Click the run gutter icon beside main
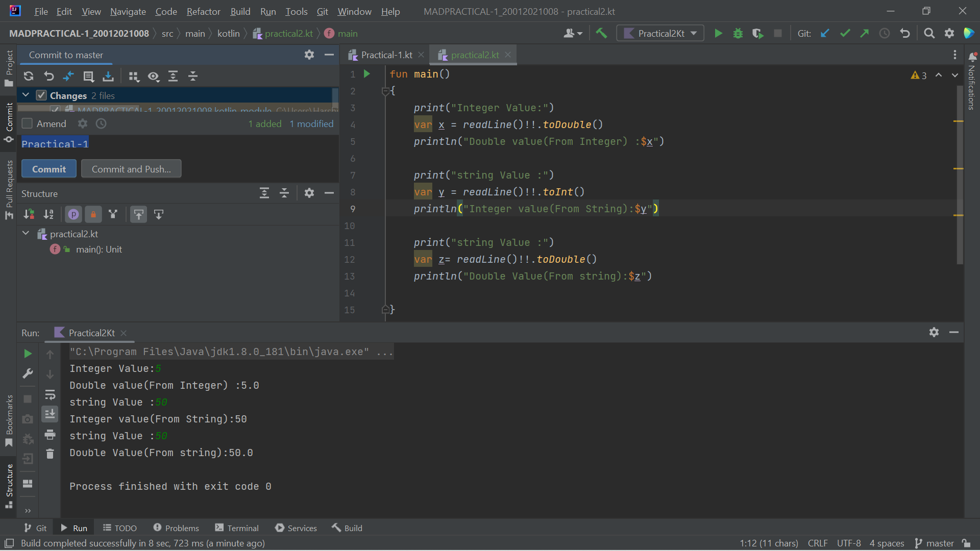This screenshot has height=551, width=980. pyautogui.click(x=366, y=74)
